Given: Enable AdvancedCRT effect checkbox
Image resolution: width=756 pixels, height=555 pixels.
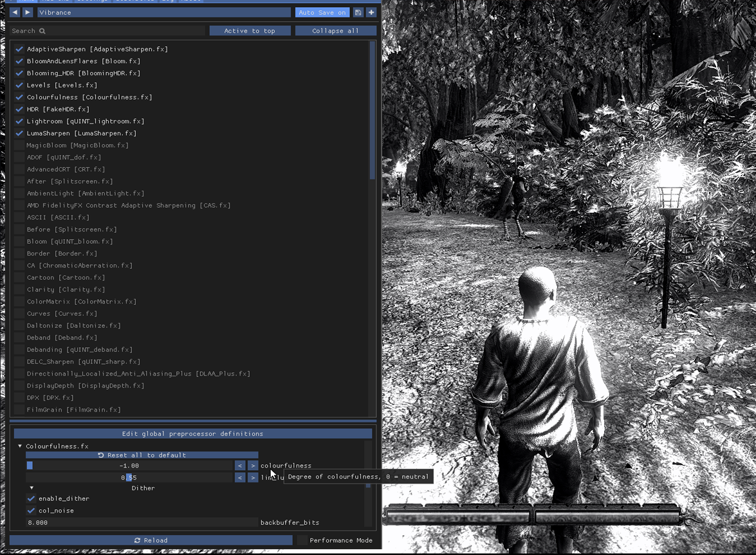Looking at the screenshot, I should 19,169.
